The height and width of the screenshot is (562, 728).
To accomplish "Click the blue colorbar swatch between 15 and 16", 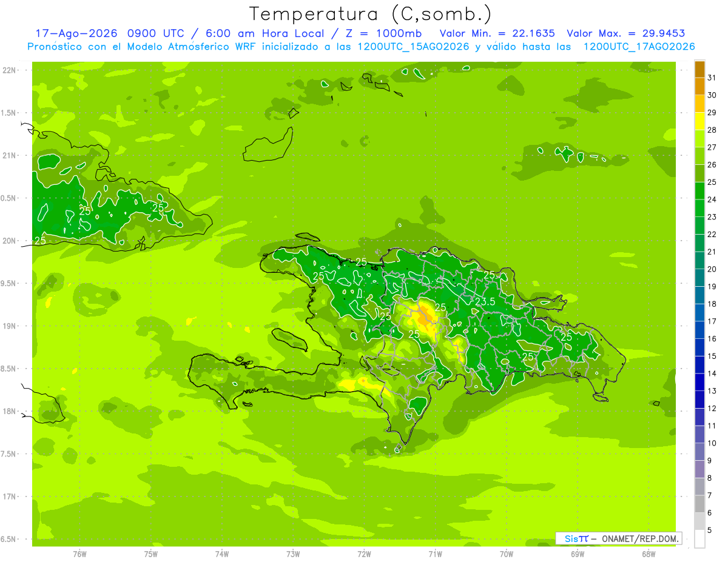I will pyautogui.click(x=699, y=347).
